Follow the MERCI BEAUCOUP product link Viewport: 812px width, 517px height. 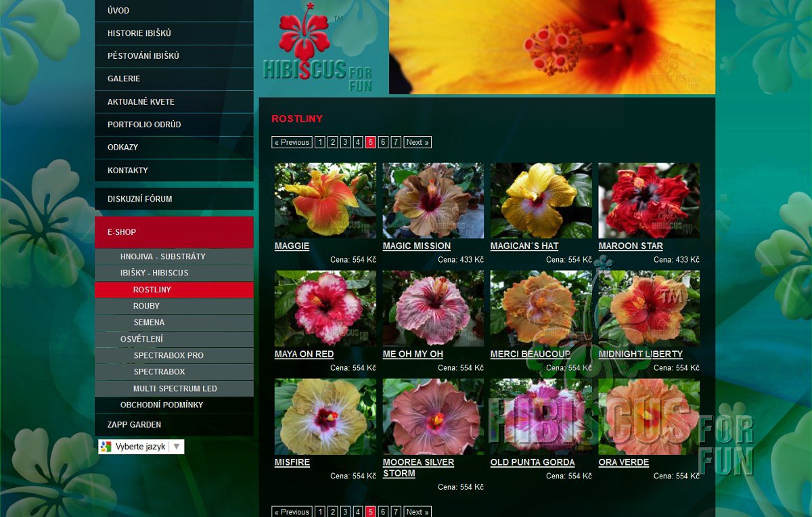coord(531,355)
